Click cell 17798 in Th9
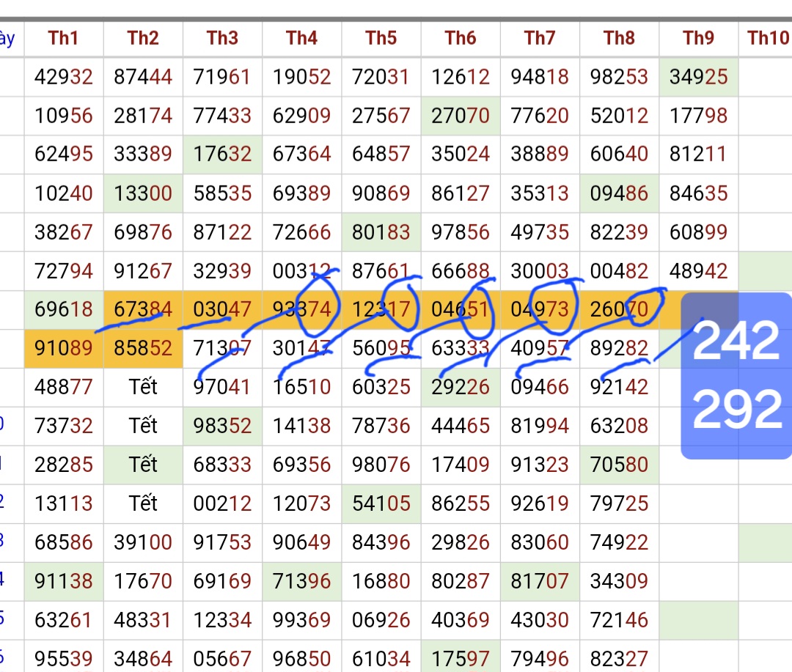Screen dimensions: 792x672 click(698, 116)
